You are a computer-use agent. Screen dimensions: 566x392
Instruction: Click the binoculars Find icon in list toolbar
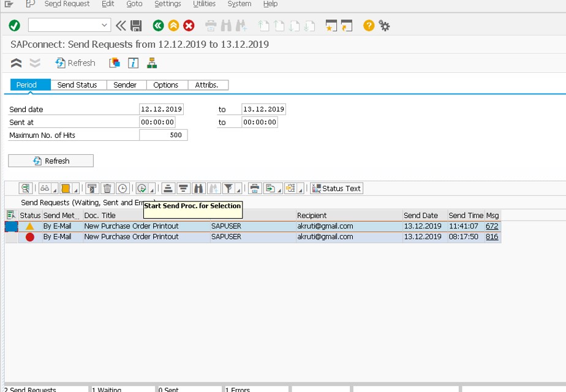tap(198, 189)
